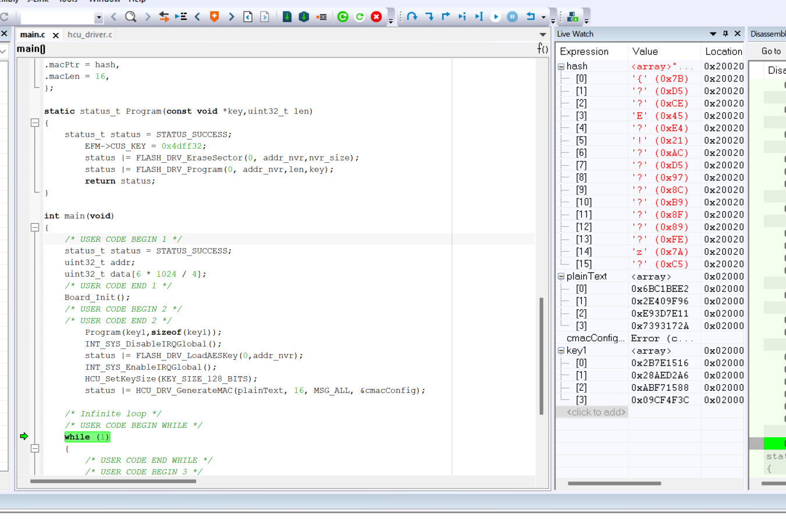Click the Step Into debug icon
Image resolution: width=786 pixels, height=532 pixels.
point(429,16)
